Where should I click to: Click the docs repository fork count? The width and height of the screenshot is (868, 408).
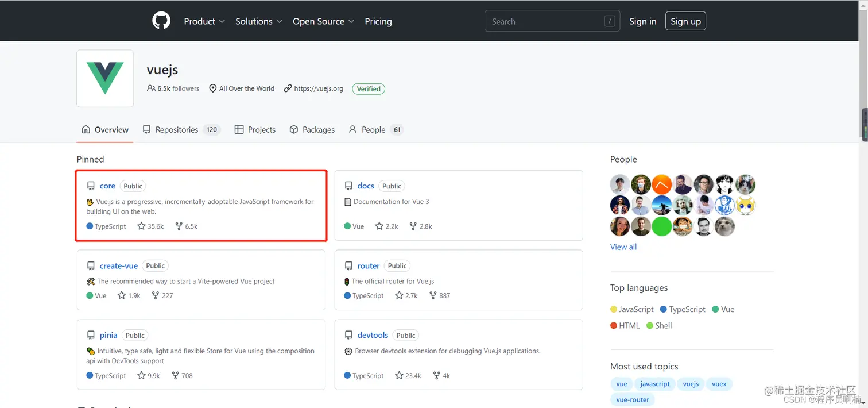coord(420,226)
